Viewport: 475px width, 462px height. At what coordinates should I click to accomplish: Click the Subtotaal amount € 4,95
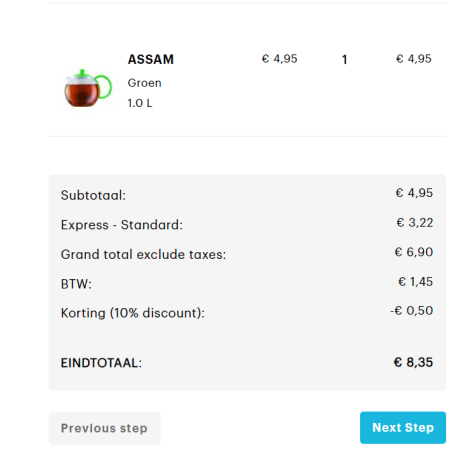(414, 193)
